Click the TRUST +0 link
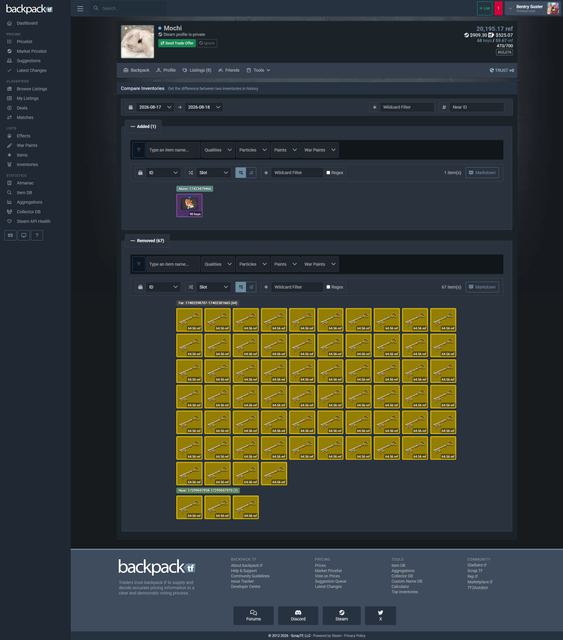Viewport: 563px width, 640px height. (502, 70)
